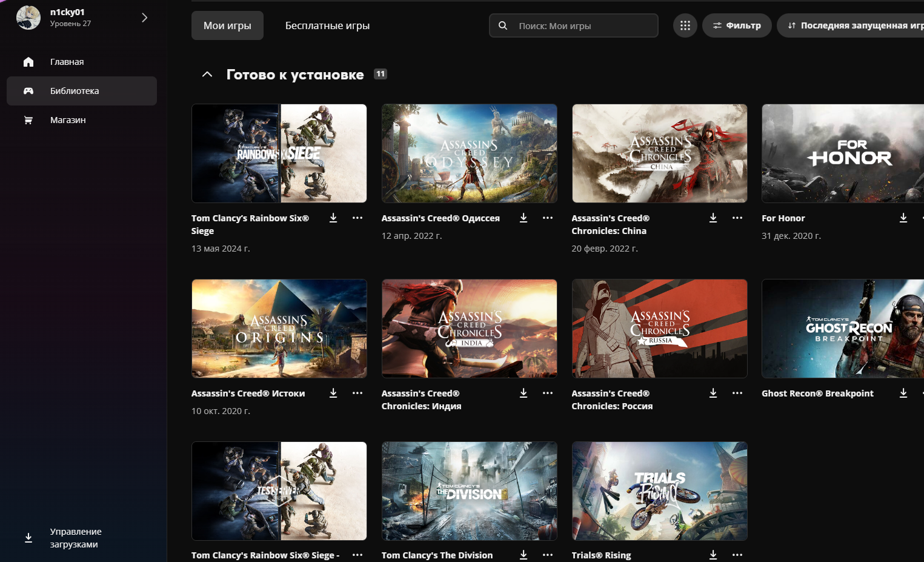This screenshot has height=562, width=924.
Task: Click the Уровень 27 level text
Action: point(70,24)
